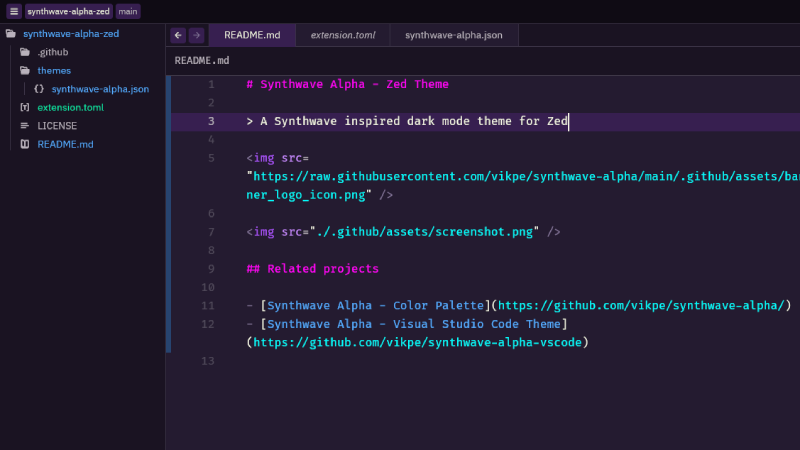
Task: Click line number 5 in the gutter
Action: coord(211,158)
